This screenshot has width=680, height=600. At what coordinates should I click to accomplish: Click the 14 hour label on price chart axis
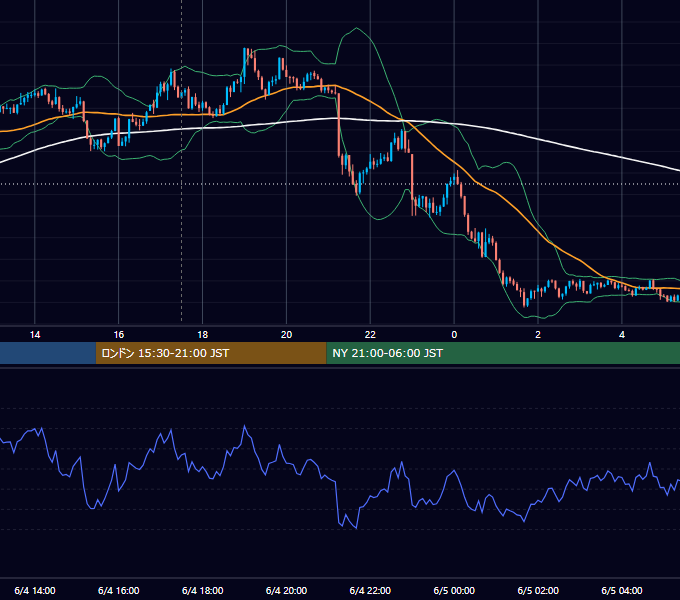point(35,335)
